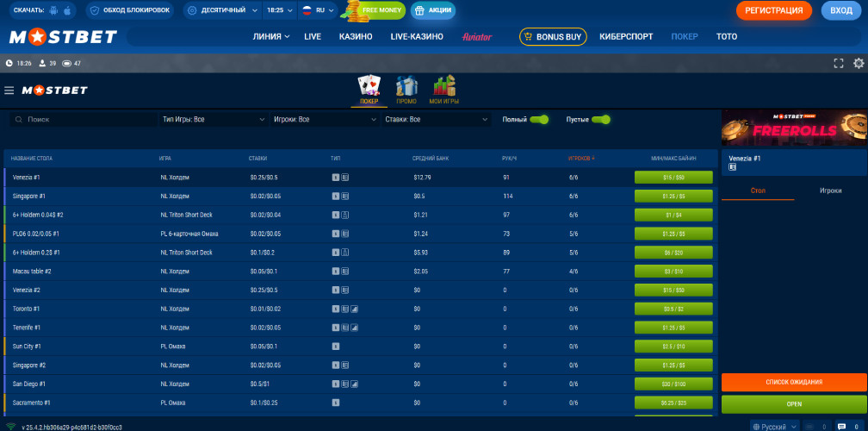The height and width of the screenshot is (431, 868).
Task: Click the cart icon on Bonus Buy
Action: click(528, 36)
